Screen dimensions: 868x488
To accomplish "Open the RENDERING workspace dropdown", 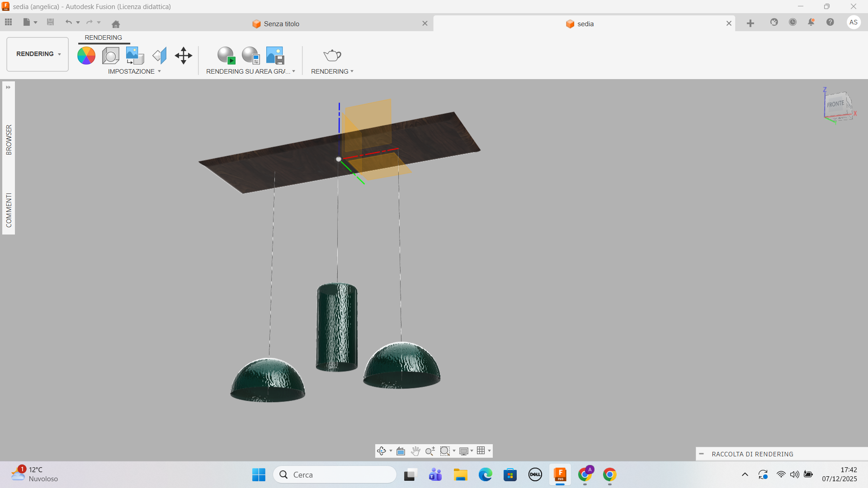I will pos(38,54).
